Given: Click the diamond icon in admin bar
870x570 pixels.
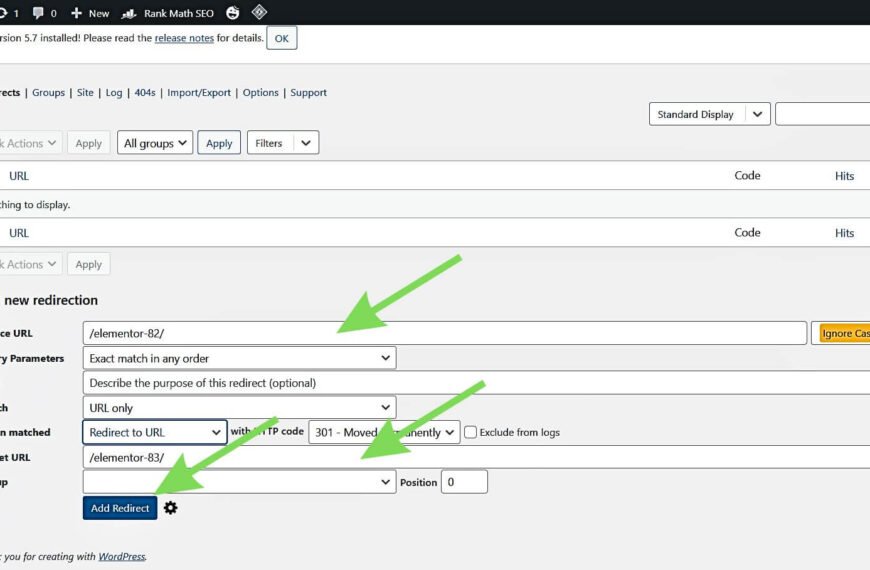Looking at the screenshot, I should click(259, 12).
